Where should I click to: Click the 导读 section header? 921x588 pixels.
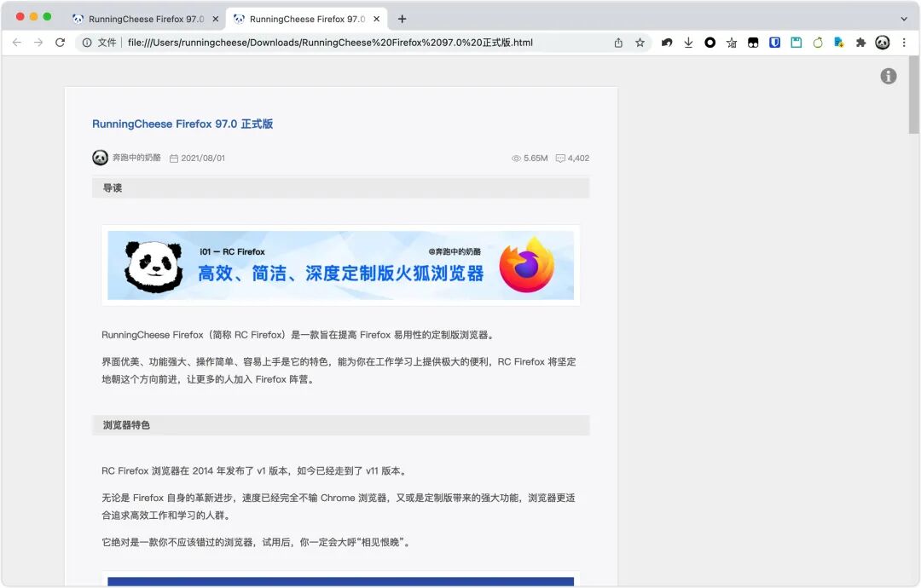(x=340, y=187)
